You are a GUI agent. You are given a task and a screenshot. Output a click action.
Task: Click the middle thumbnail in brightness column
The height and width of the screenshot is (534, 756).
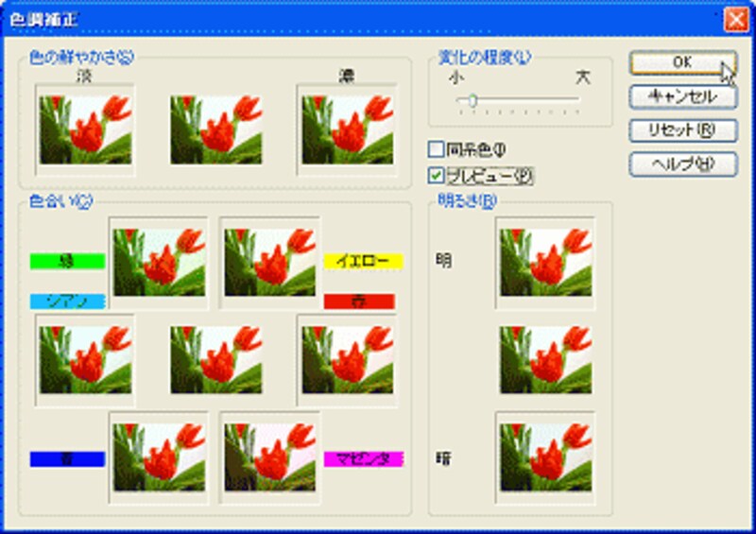click(x=546, y=360)
